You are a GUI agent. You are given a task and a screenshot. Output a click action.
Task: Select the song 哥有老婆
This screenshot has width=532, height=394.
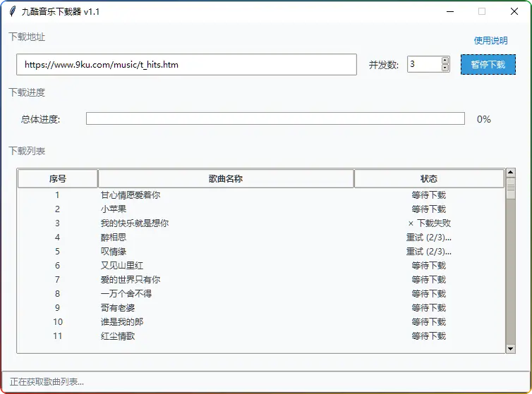tap(118, 308)
